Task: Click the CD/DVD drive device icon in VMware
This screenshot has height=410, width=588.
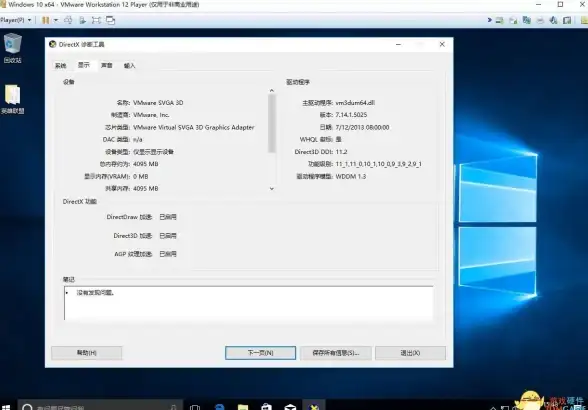Action: pos(513,20)
